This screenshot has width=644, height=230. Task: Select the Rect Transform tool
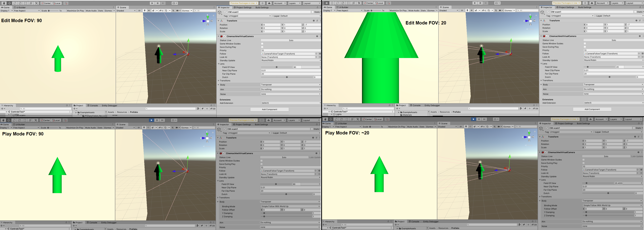pyautogui.click(x=25, y=3)
